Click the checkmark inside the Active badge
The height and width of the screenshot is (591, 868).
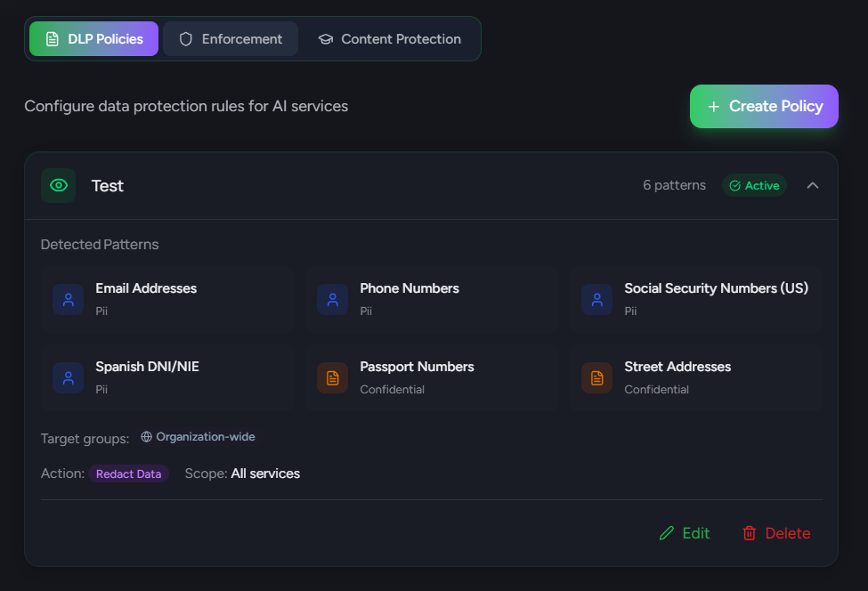pos(734,185)
